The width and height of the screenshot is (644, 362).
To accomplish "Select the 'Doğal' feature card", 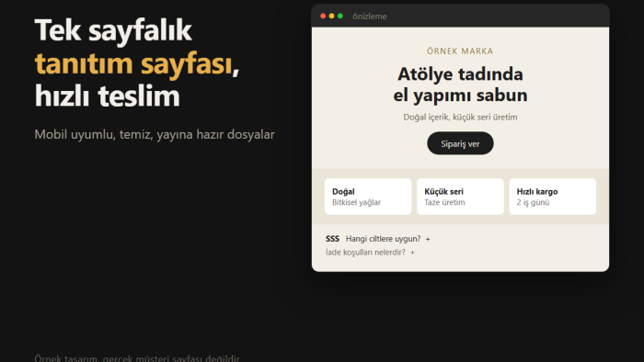I will tap(368, 197).
